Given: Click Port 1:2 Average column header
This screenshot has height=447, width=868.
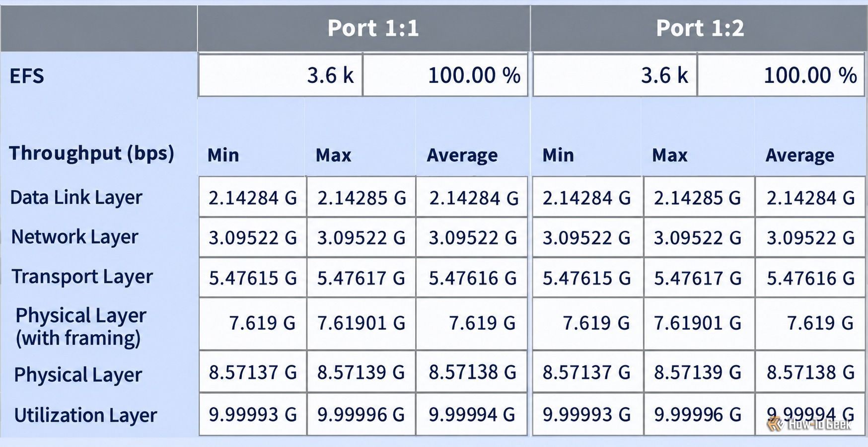Looking at the screenshot, I should click(x=800, y=155).
